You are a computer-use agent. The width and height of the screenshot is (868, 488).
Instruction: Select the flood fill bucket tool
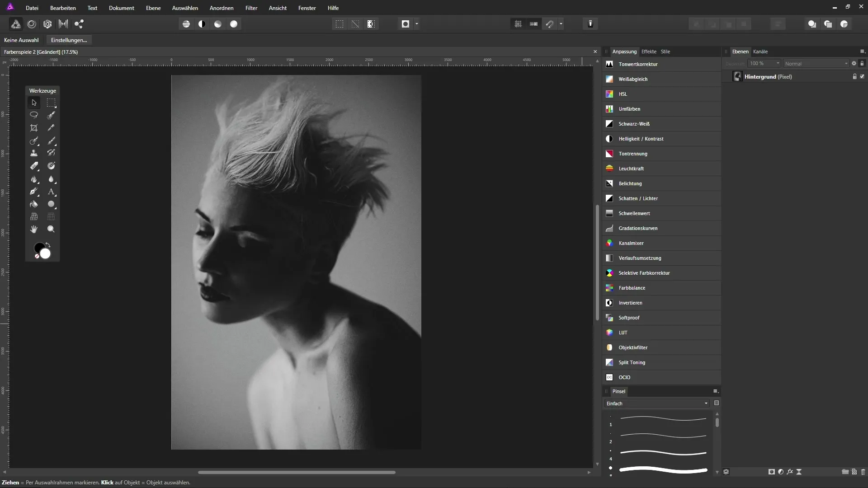34,204
